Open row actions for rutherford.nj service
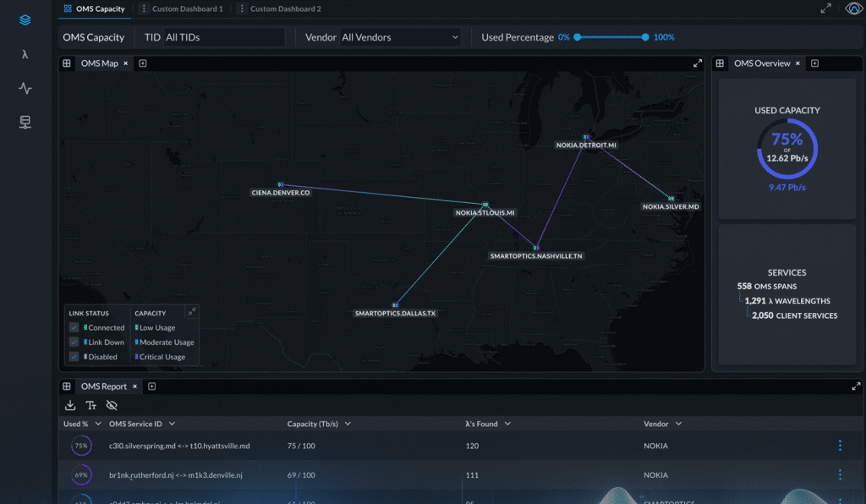This screenshot has height=504, width=866. click(840, 474)
